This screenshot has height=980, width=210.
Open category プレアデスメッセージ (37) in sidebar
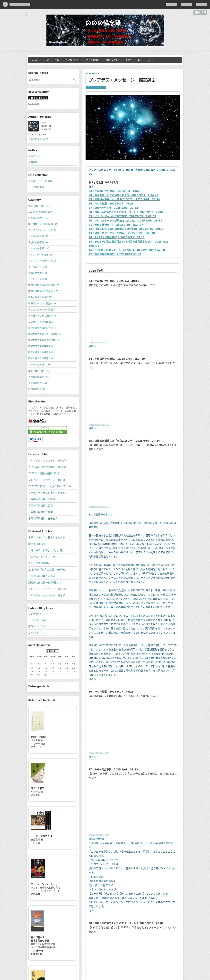(x=42, y=230)
